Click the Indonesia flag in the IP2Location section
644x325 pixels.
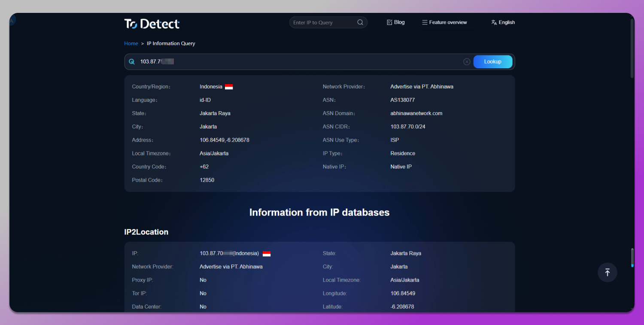pos(267,253)
